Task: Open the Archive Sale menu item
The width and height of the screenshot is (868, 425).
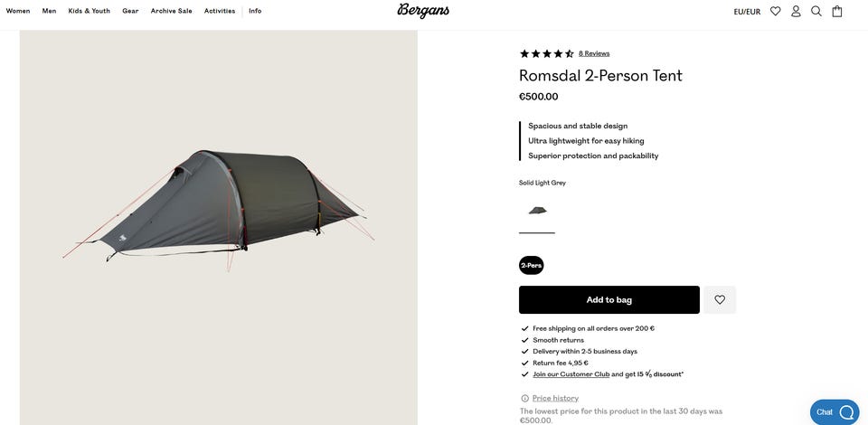Action: (171, 11)
